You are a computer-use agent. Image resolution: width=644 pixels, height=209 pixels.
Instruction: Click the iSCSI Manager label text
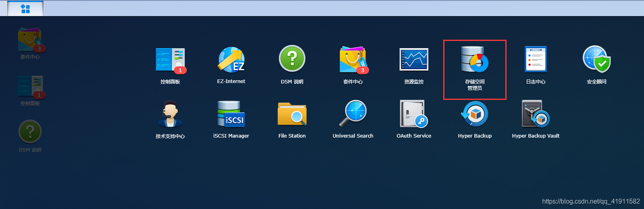click(231, 136)
